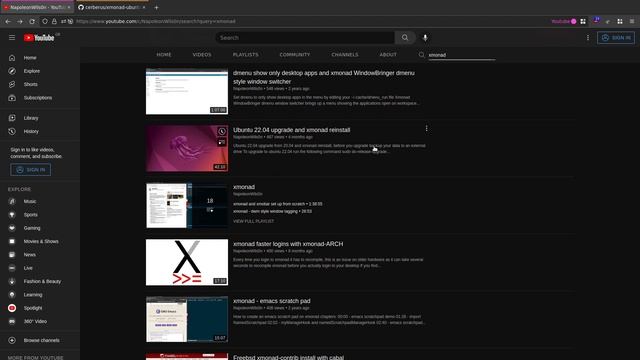Click VIEW FULL PLAYLIST link

point(253,221)
